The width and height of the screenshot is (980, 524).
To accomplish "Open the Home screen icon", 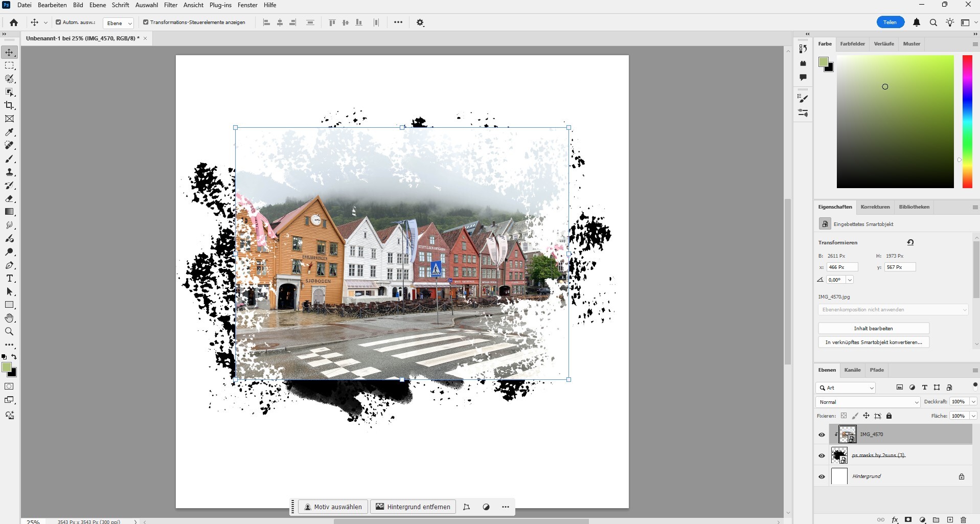I will tap(14, 22).
